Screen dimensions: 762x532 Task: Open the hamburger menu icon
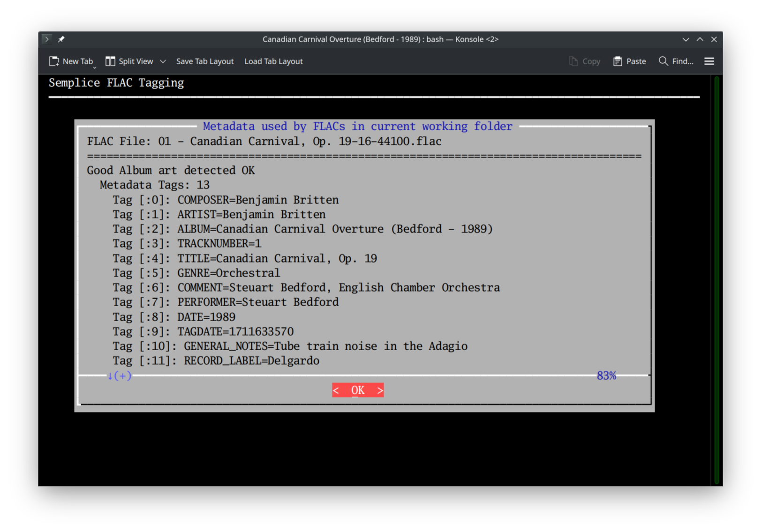point(709,61)
